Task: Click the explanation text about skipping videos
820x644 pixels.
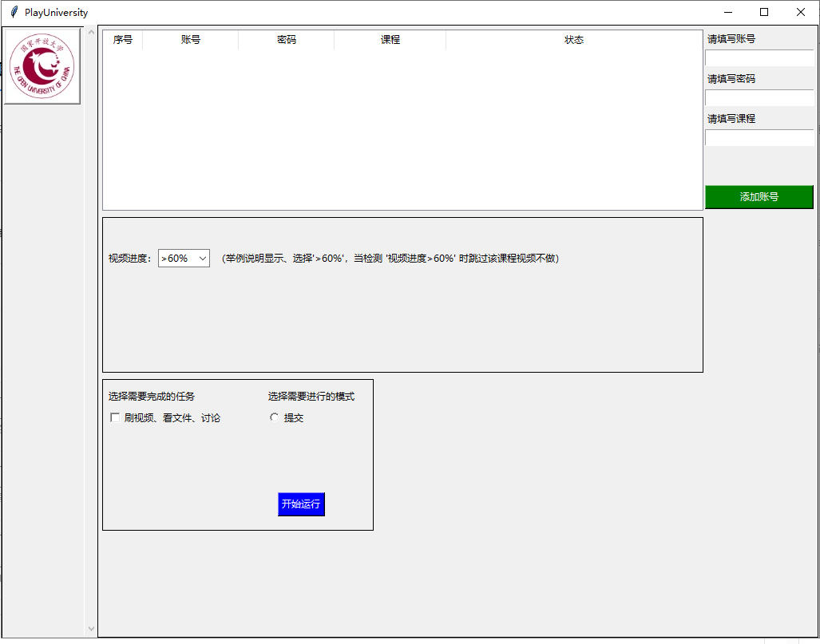Action: coord(390,259)
